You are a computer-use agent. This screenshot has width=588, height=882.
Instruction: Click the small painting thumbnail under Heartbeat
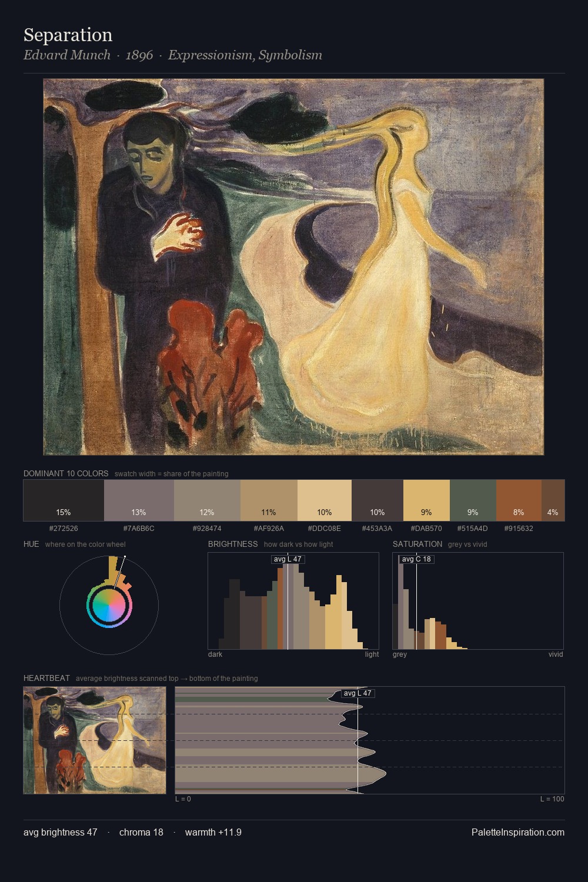pos(95,740)
